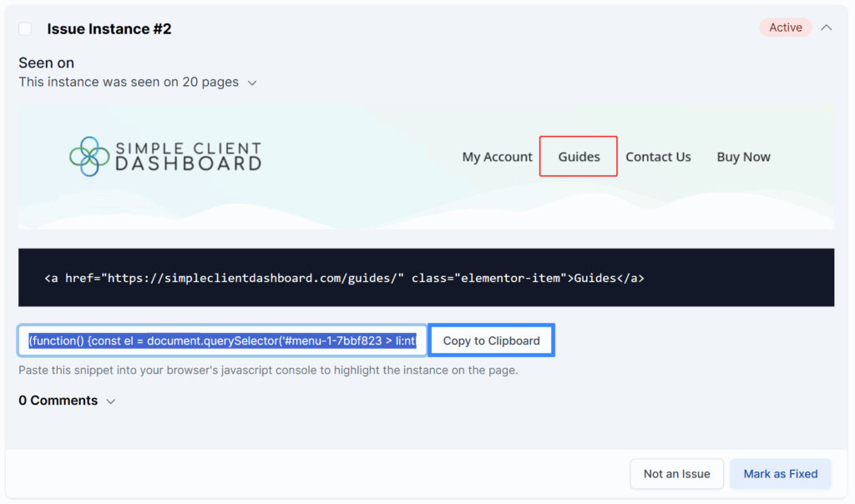Open My Account in preview menu
The height and width of the screenshot is (504, 855).
(497, 157)
